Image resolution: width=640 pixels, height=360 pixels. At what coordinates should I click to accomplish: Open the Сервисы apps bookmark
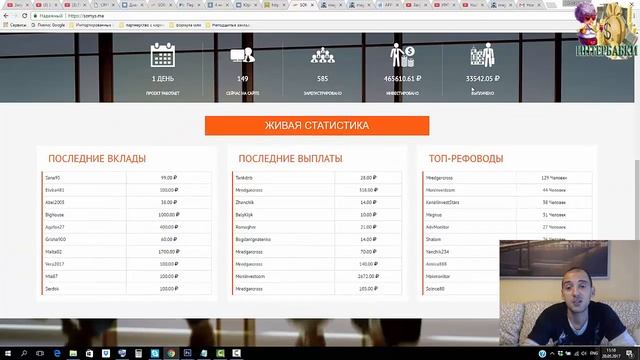[15, 25]
